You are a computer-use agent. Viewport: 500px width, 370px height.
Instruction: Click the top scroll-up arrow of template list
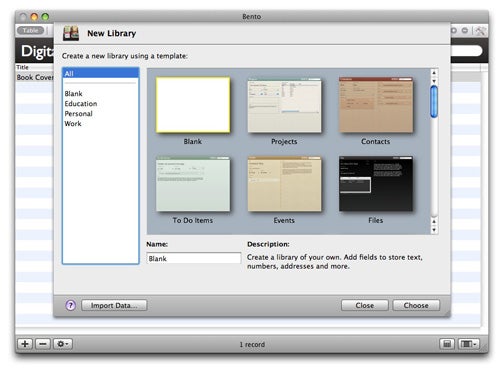click(x=434, y=72)
